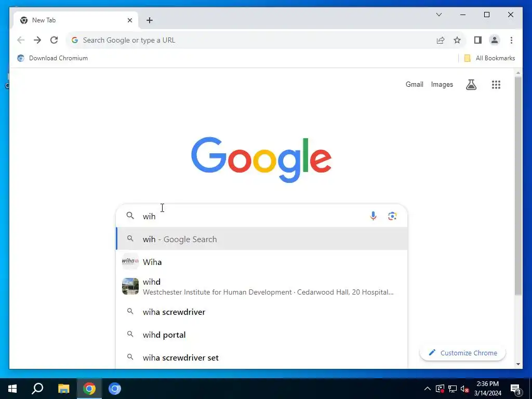Click into the Google search box text
The height and width of the screenshot is (399, 532).
tap(251, 216)
